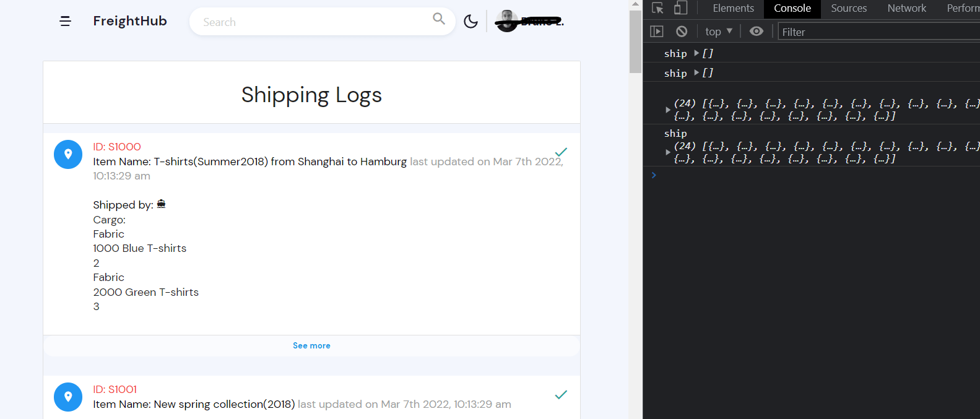Click the live expression eye icon
Screen dimensions: 980x419
pyautogui.click(x=756, y=31)
